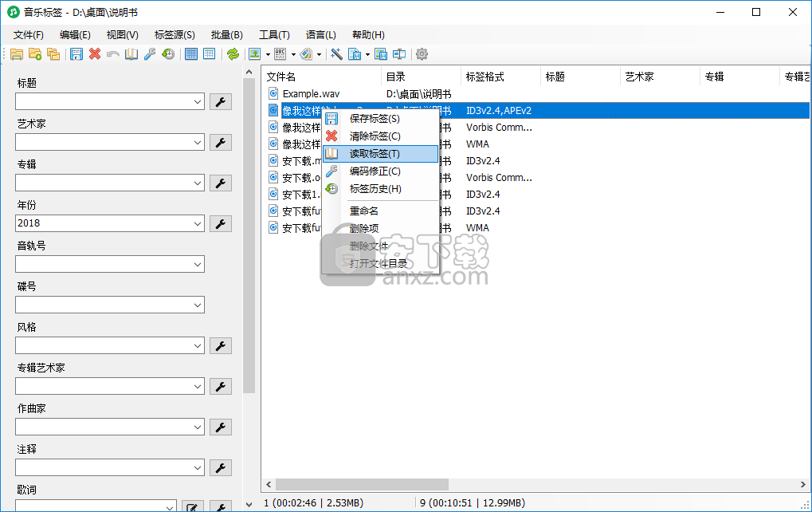Screen dimensions: 812x512
Task: Click the wrench button beside 专辑 field
Action: (221, 183)
